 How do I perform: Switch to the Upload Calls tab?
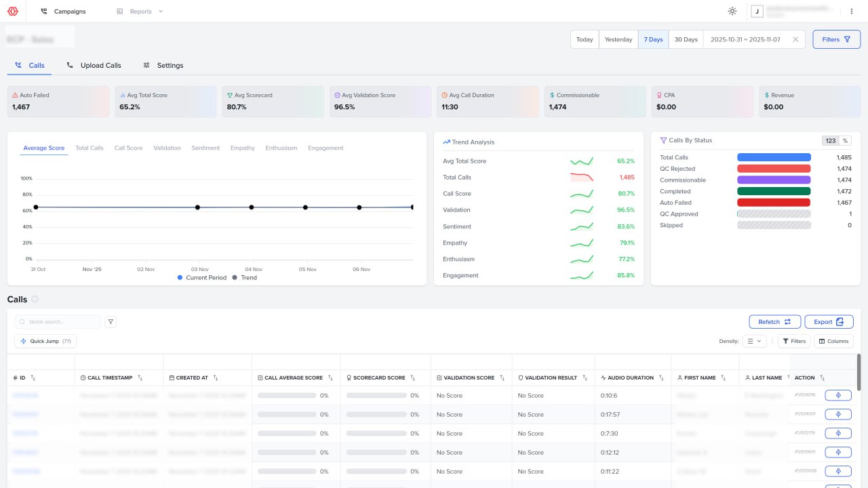[x=94, y=66]
